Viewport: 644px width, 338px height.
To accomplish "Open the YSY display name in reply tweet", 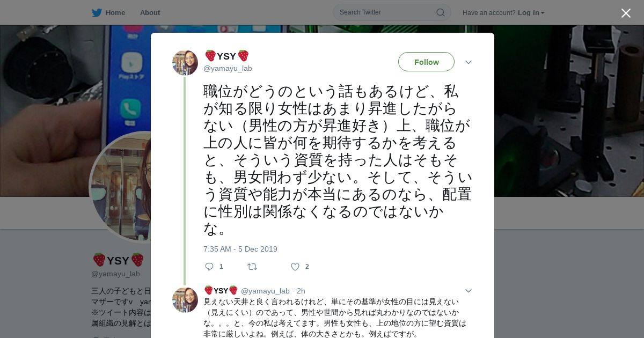I will tap(221, 291).
